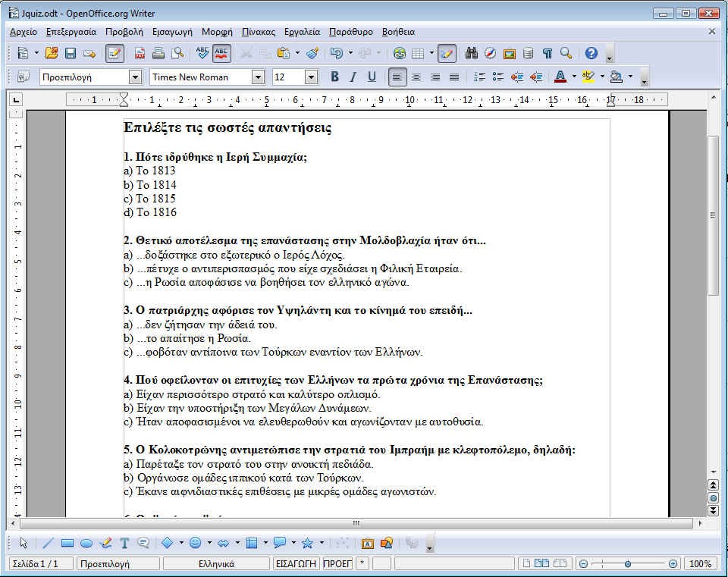Screen dimensions: 728x577
Task: Toggle nonprinting characters pilcrow
Action: (x=547, y=53)
